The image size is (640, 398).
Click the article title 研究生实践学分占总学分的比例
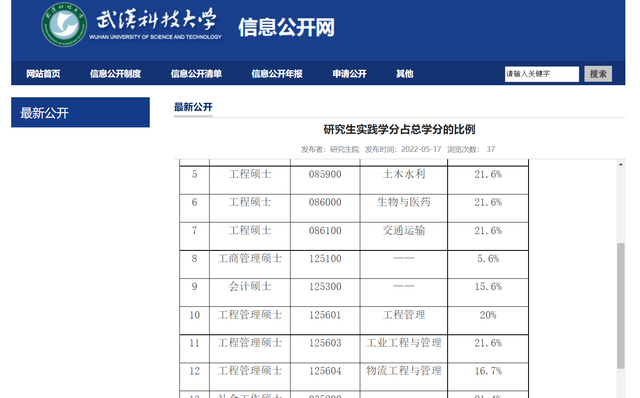[x=399, y=129]
